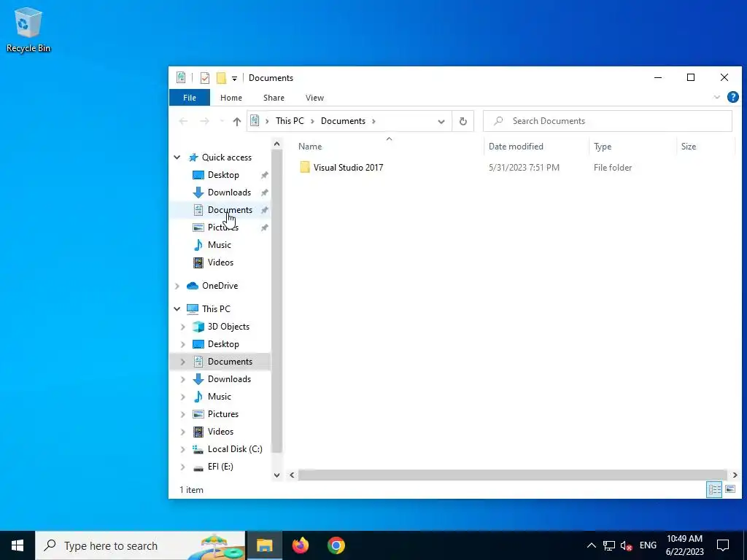Viewport: 747px width, 560px height.
Task: Expand the OneDrive node
Action: click(177, 286)
